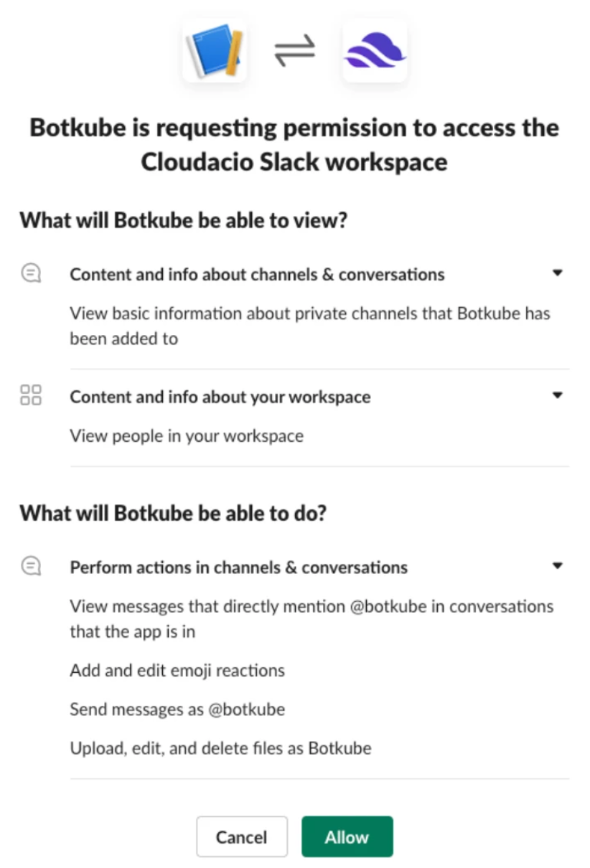The height and width of the screenshot is (868, 590).
Task: Click 'View people in your workspace' text
Action: [x=187, y=436]
